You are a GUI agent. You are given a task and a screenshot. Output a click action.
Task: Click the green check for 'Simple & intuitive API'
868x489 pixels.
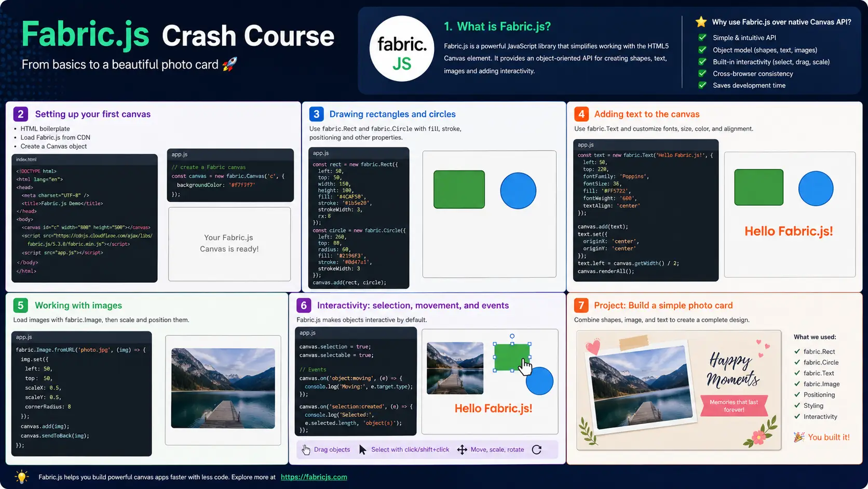pyautogui.click(x=702, y=37)
